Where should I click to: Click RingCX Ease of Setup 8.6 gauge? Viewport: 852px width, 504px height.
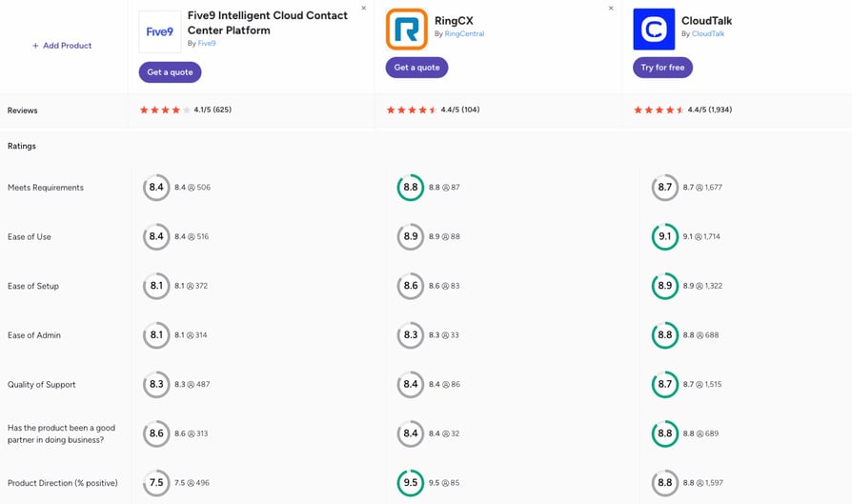coord(410,286)
